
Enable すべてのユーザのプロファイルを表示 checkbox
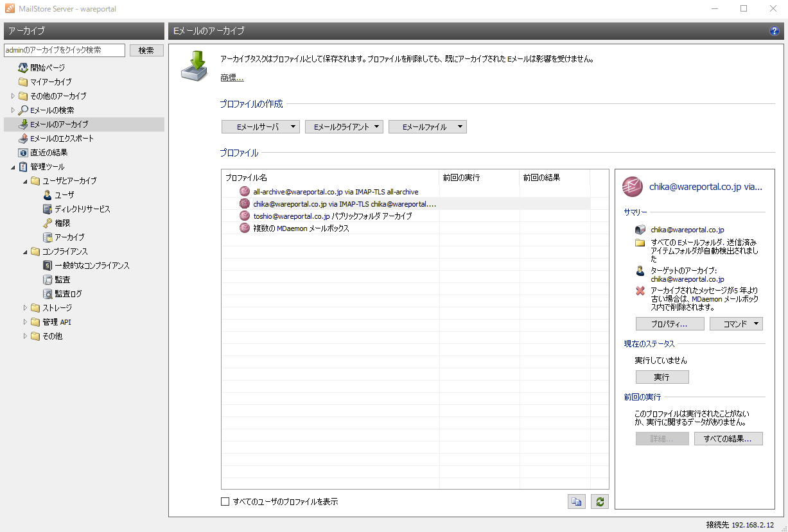click(x=225, y=502)
